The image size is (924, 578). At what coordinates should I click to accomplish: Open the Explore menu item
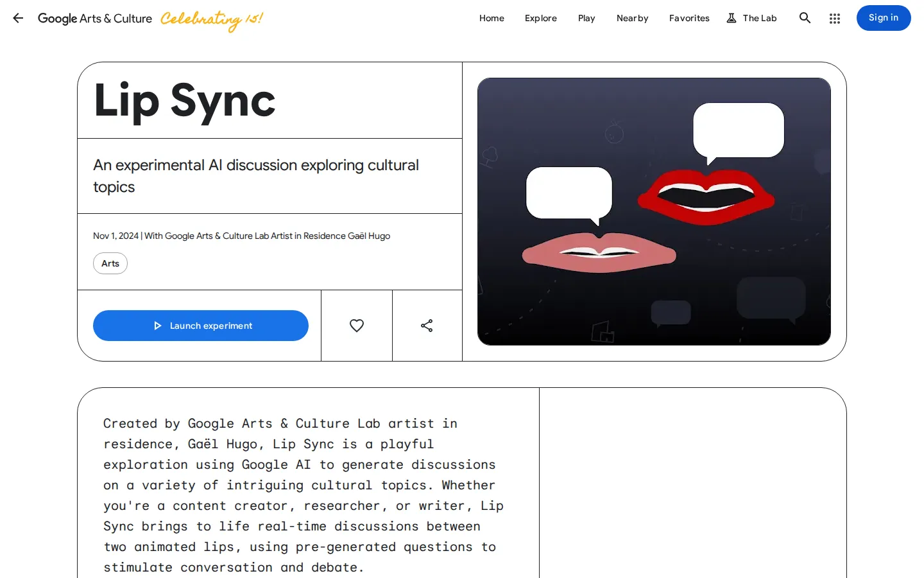coord(541,18)
